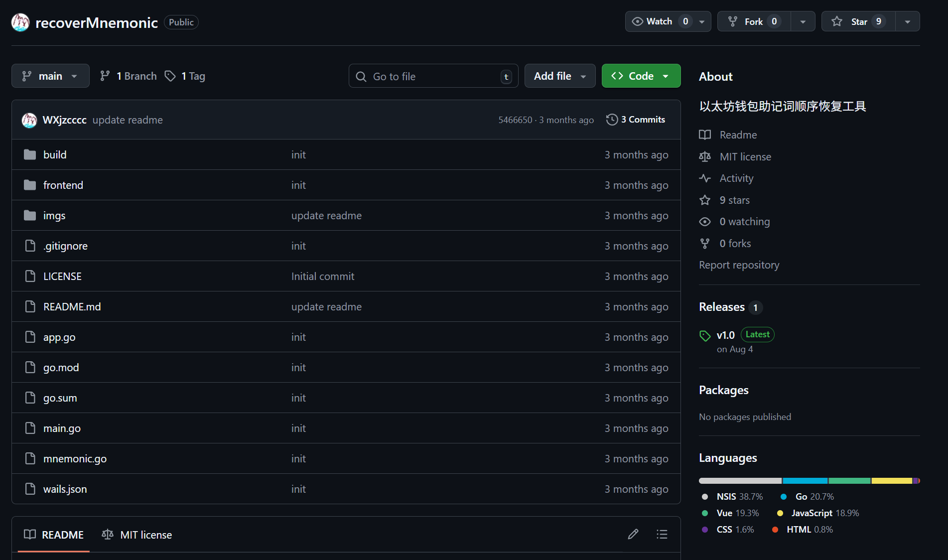
Task: Open the mnemonic.go file
Action: coord(75,458)
